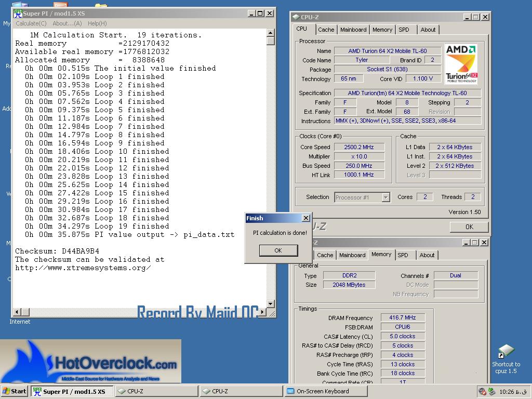532x399 pixels.
Task: Click the Version 1.50 label in CPU-Z
Action: tap(464, 212)
